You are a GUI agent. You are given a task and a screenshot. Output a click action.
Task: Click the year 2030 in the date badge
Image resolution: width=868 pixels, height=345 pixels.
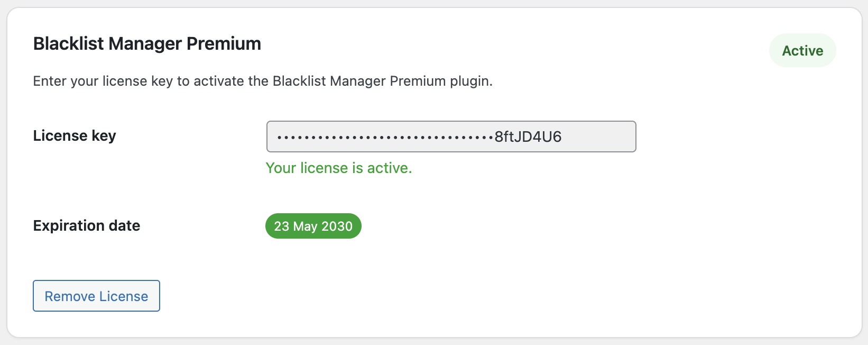[337, 226]
